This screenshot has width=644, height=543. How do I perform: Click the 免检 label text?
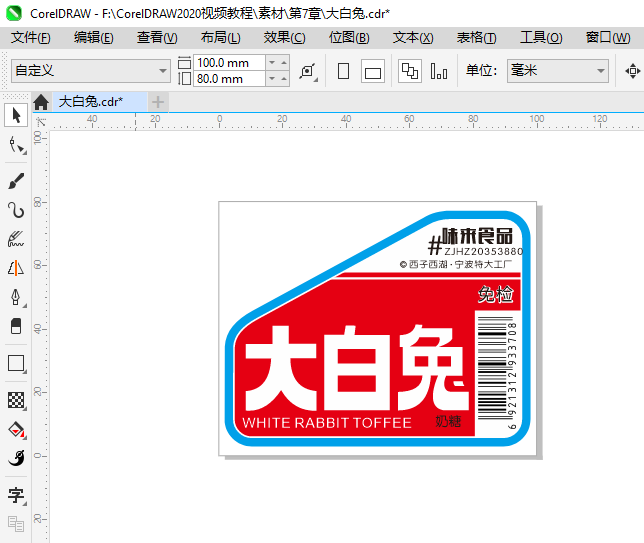(x=495, y=294)
